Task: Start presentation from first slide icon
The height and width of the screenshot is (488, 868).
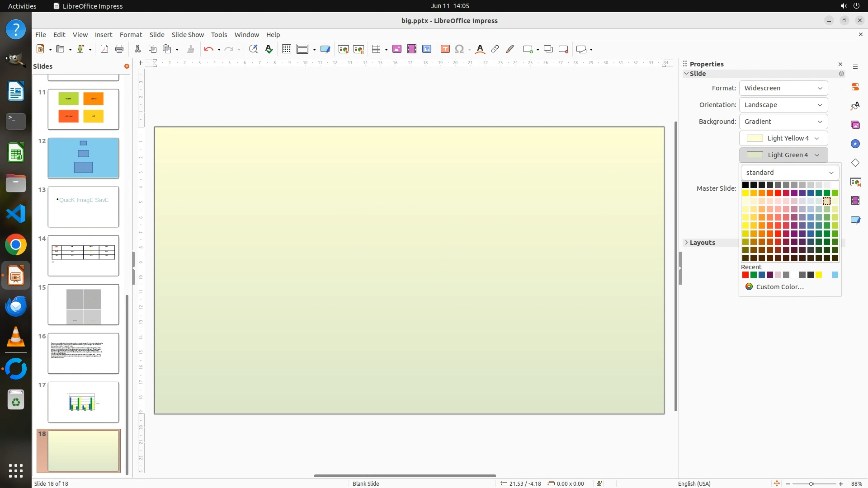Action: point(344,49)
